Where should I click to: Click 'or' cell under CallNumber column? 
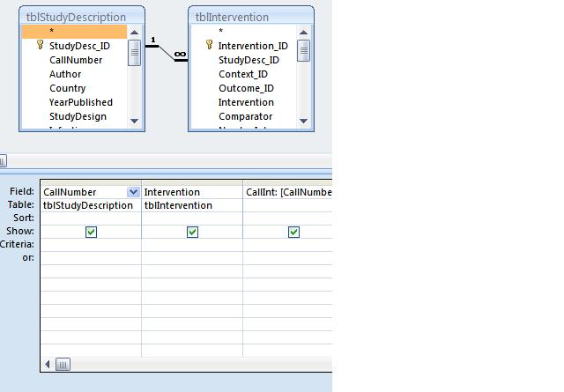point(91,258)
